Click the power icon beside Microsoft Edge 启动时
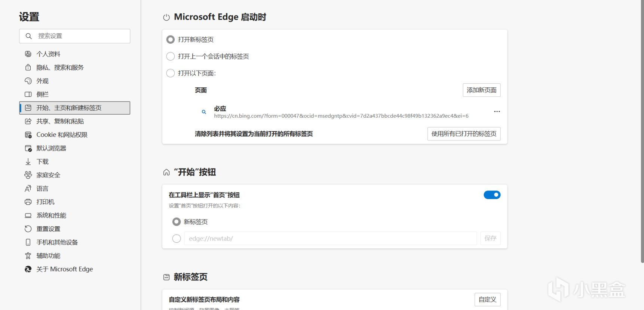644x310 pixels. [x=166, y=17]
